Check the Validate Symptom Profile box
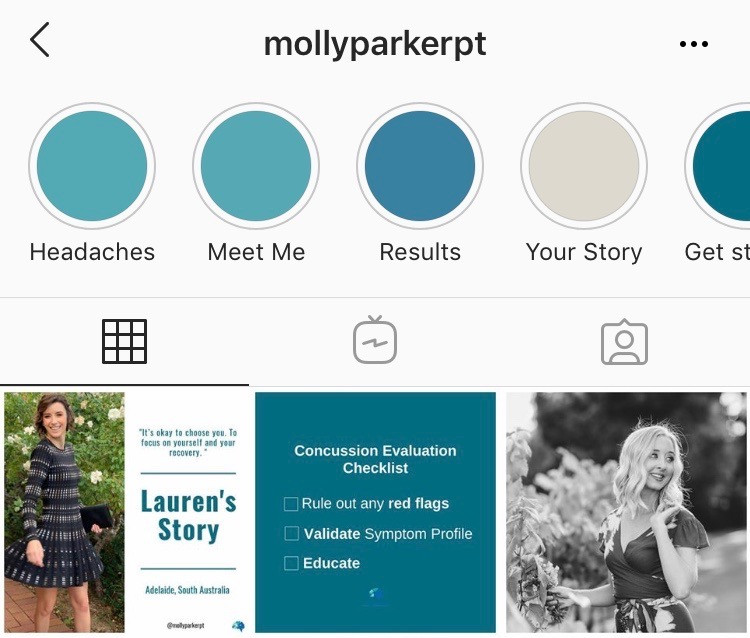750x638 pixels. tap(291, 533)
